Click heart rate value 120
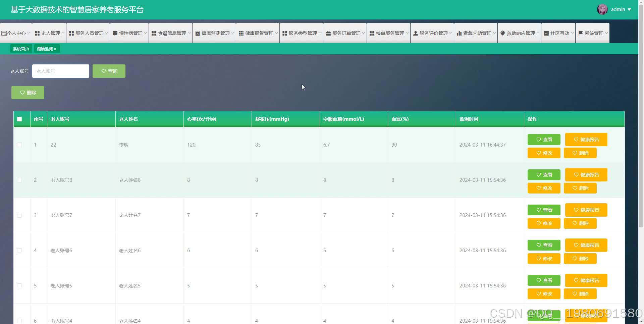This screenshot has width=644, height=324. (x=191, y=145)
